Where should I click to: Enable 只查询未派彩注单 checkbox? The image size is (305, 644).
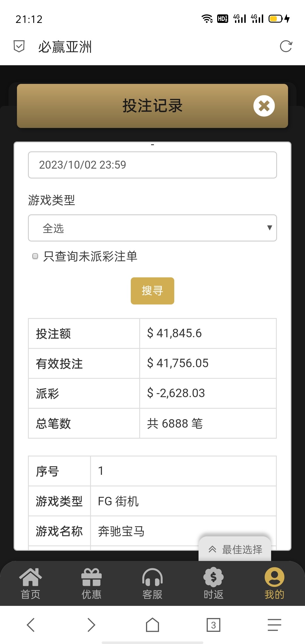tap(35, 256)
